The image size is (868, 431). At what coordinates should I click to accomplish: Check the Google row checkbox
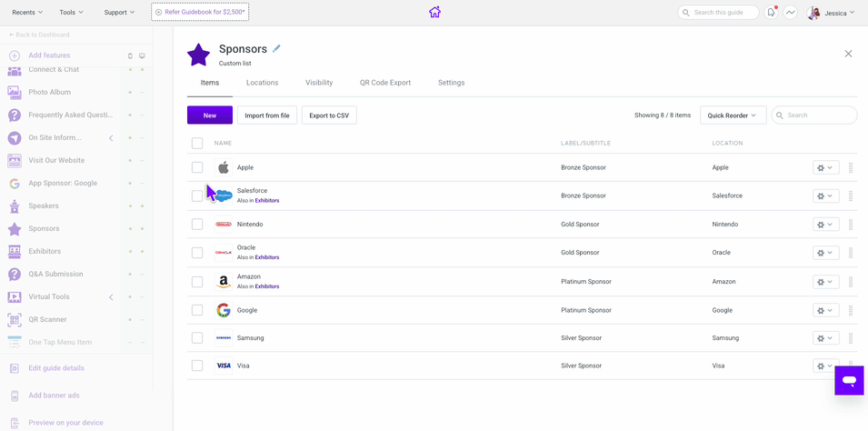tap(197, 310)
